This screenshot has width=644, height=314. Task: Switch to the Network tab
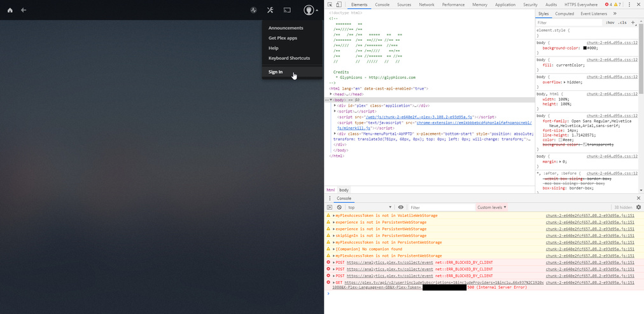[426, 4]
